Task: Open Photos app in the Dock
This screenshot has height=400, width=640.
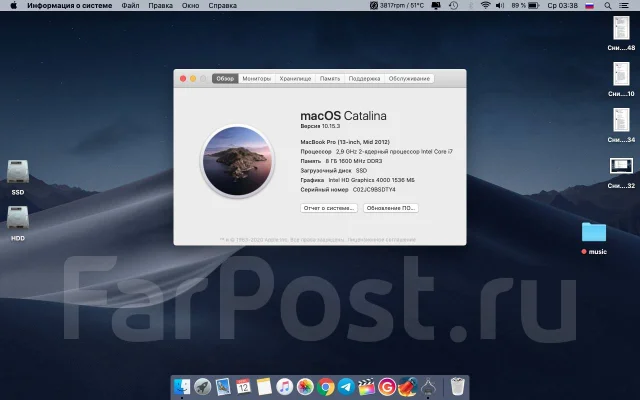Action: [305, 386]
